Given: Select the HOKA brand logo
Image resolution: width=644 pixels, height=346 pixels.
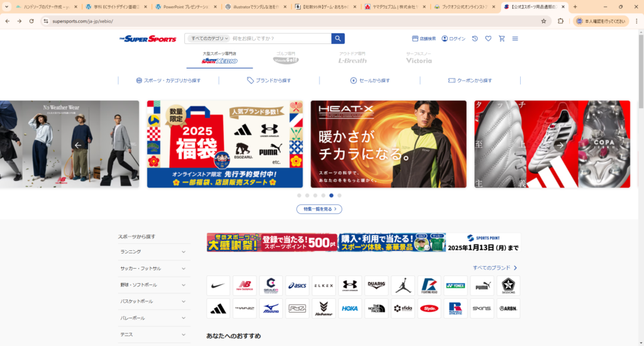Looking at the screenshot, I should pos(350,308).
